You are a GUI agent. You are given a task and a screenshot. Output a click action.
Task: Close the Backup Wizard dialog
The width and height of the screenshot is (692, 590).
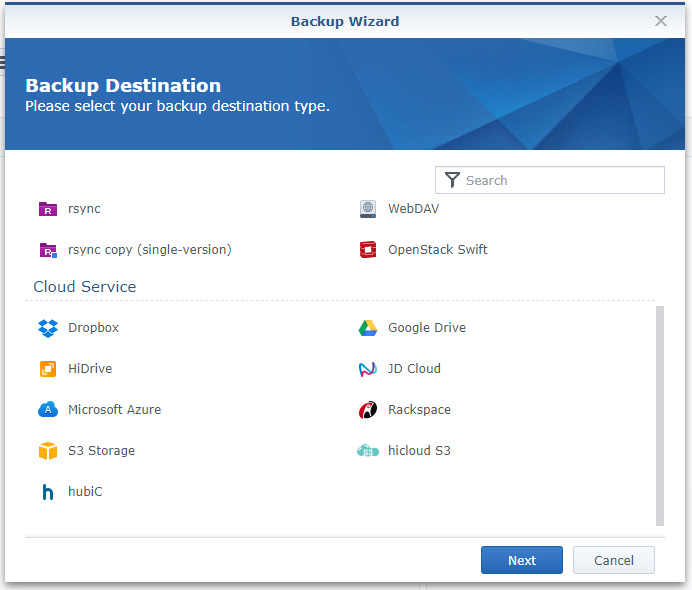(x=661, y=21)
